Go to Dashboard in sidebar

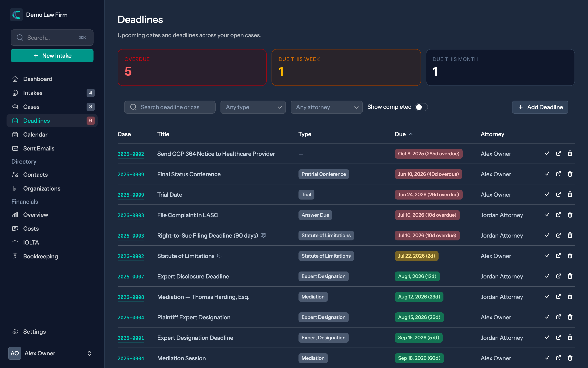(52, 79)
